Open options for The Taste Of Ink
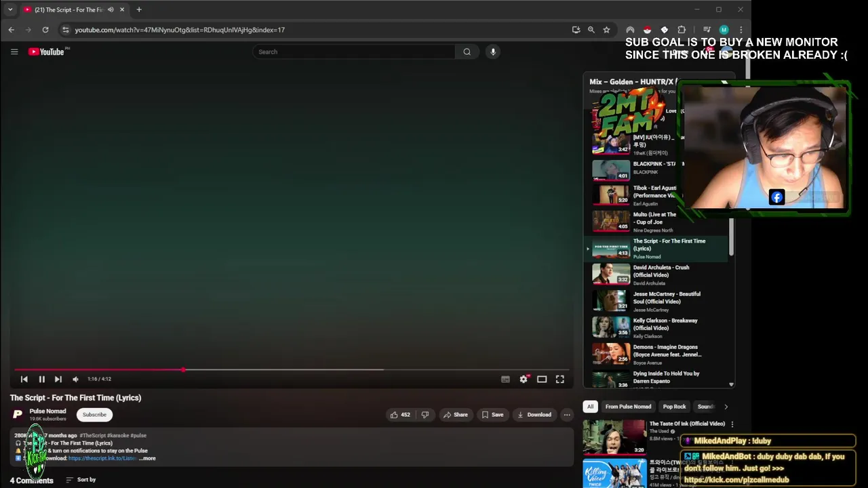This screenshot has width=868, height=488. 732,424
